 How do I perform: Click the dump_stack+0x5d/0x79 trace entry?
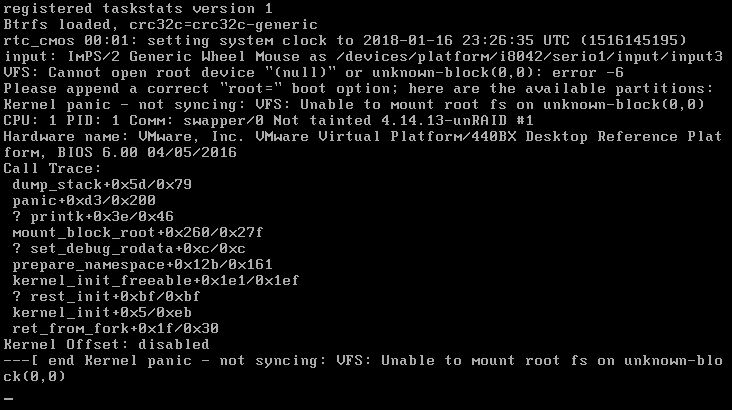pos(102,184)
